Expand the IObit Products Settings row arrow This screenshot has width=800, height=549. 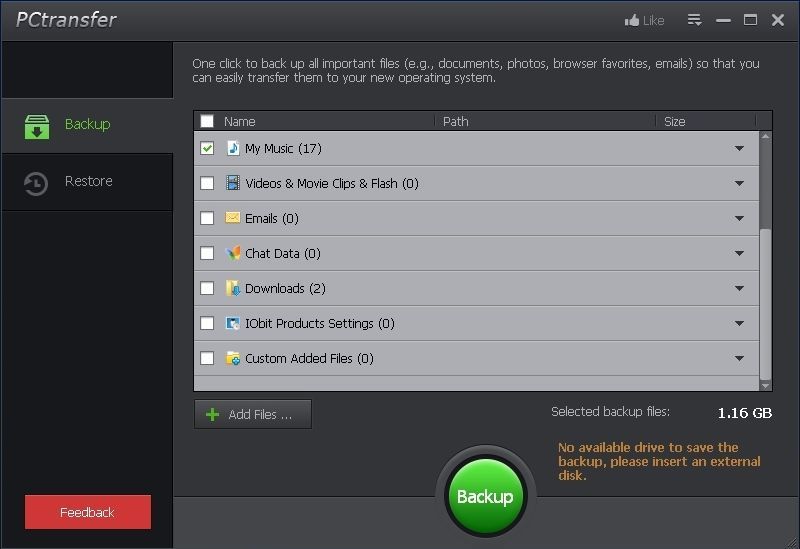click(x=739, y=323)
